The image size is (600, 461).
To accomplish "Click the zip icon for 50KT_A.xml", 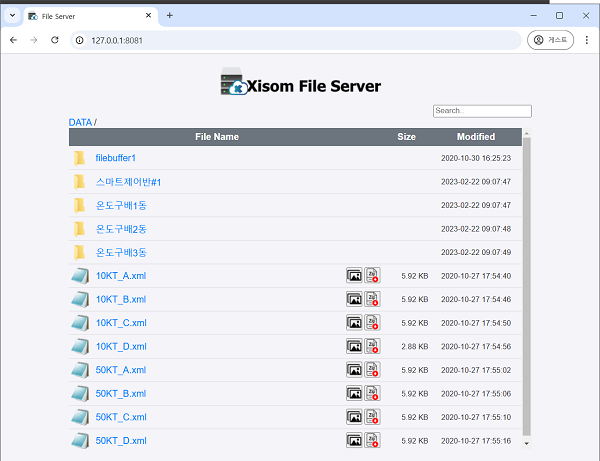I will [372, 370].
